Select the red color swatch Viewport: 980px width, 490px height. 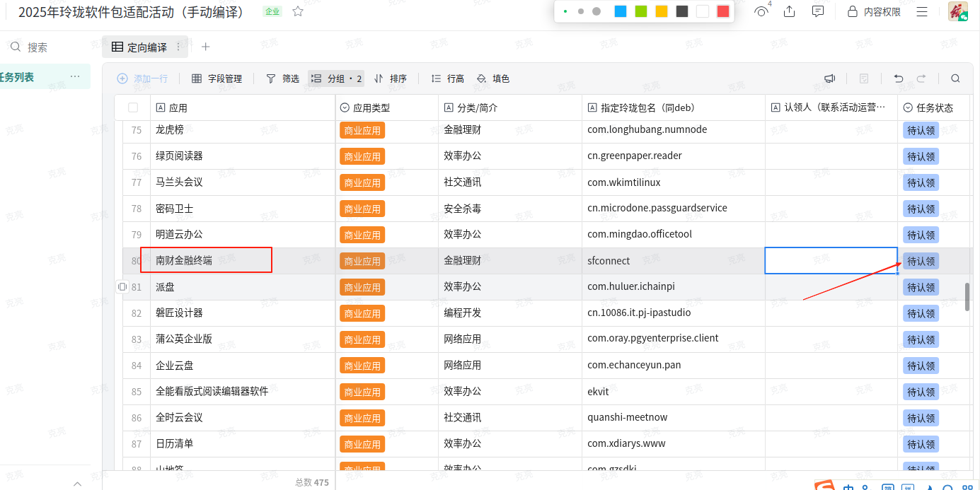(x=722, y=11)
